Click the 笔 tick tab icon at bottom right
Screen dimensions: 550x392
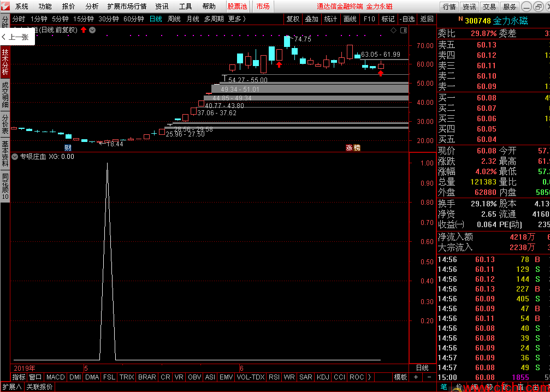(443, 387)
